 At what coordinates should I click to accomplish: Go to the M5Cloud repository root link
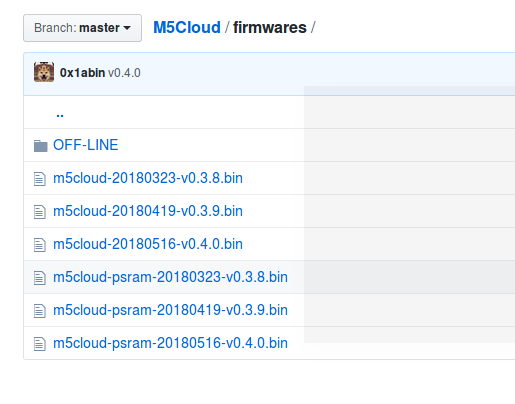click(187, 28)
